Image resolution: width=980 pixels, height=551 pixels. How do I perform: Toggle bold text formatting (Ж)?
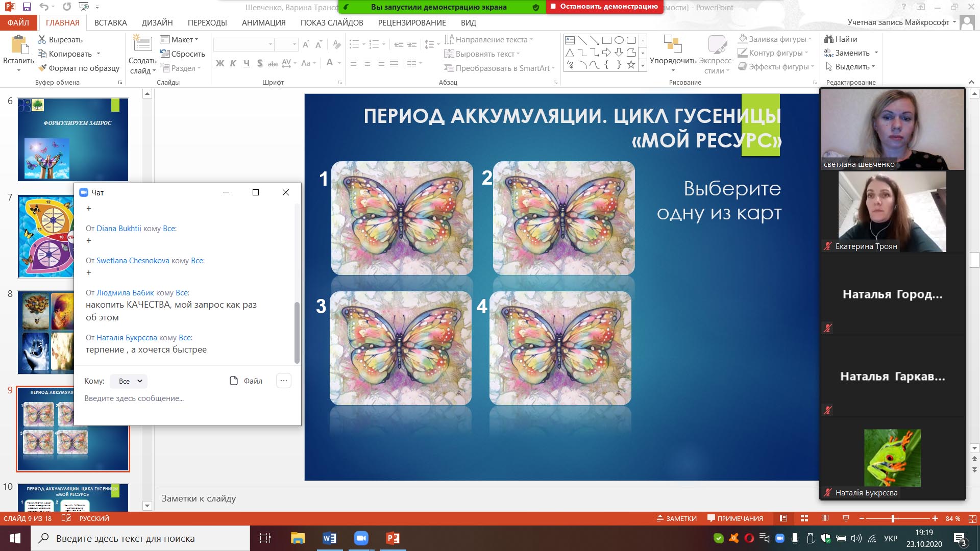(220, 63)
